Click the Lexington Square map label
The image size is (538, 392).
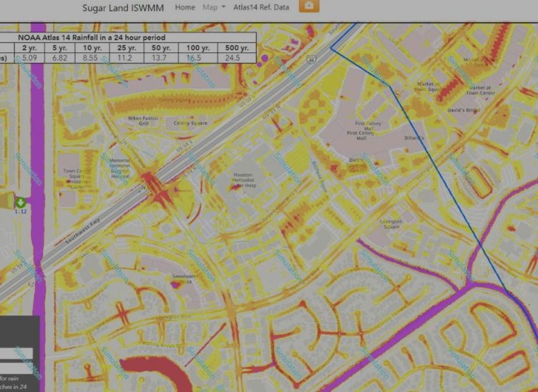[x=391, y=224]
